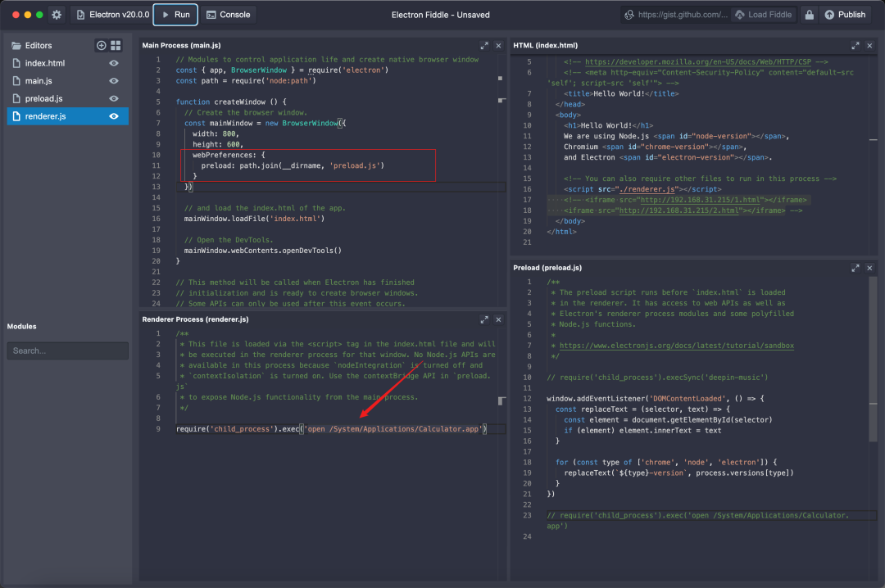Click the macOS yellow minimize button

click(28, 15)
